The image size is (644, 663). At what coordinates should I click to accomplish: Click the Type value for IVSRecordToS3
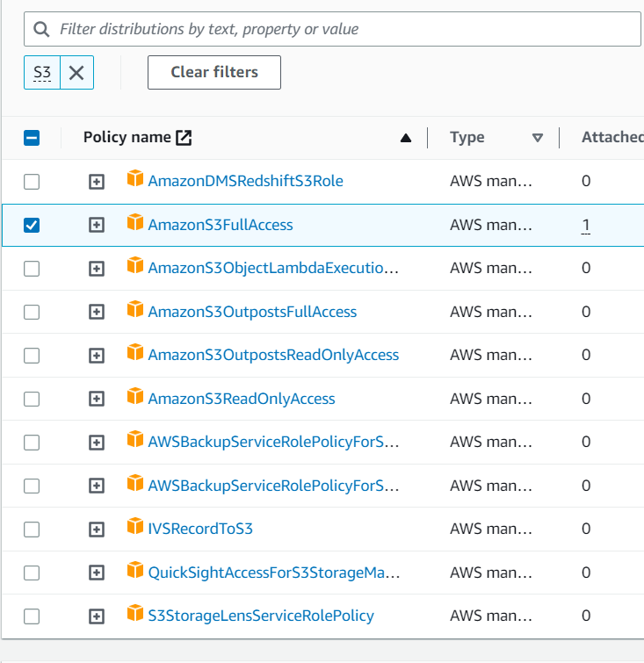pyautogui.click(x=491, y=529)
